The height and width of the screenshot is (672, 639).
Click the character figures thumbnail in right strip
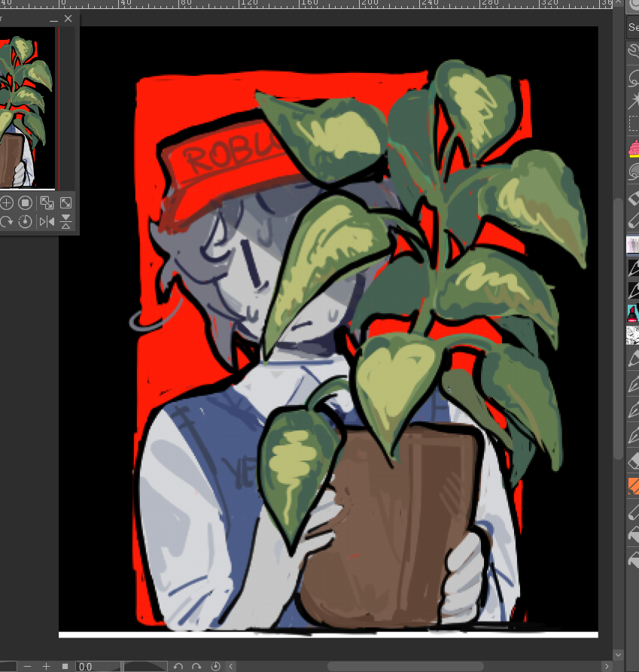(x=633, y=245)
